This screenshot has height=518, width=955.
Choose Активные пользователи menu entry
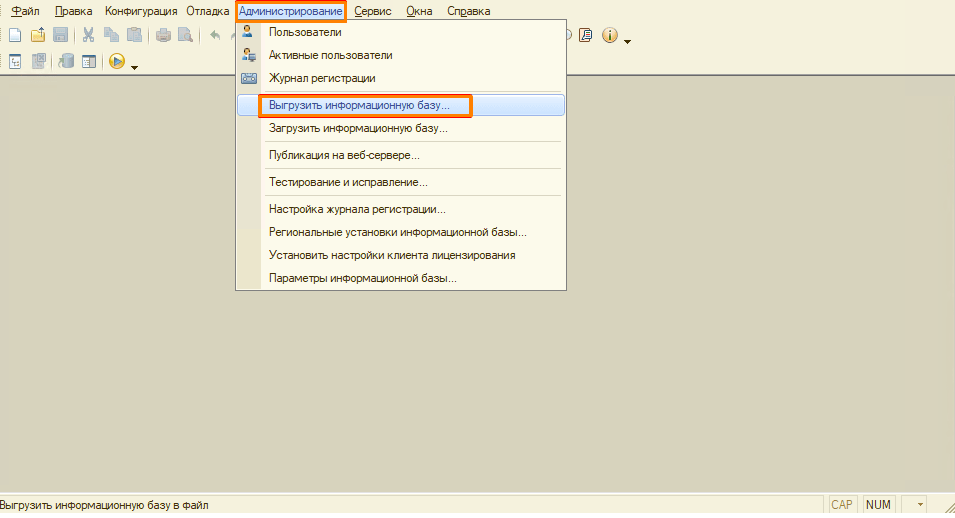tap(401, 55)
